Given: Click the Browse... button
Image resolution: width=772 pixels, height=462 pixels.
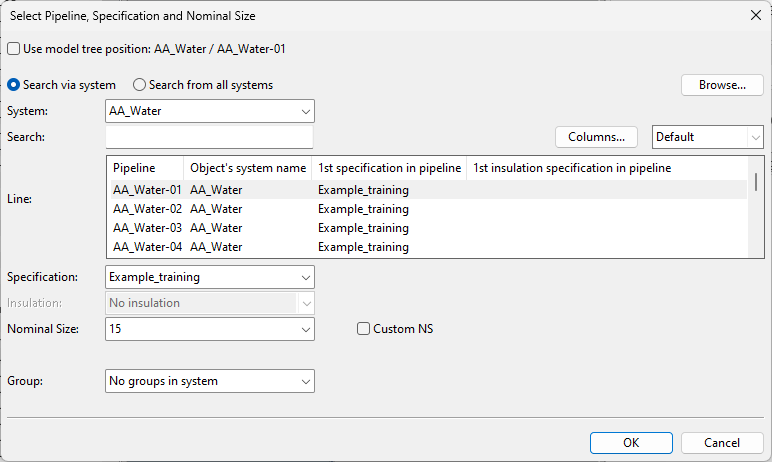Looking at the screenshot, I should [722, 85].
